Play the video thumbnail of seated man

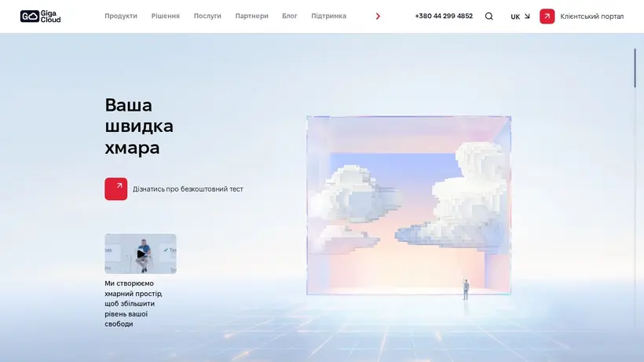click(x=141, y=254)
